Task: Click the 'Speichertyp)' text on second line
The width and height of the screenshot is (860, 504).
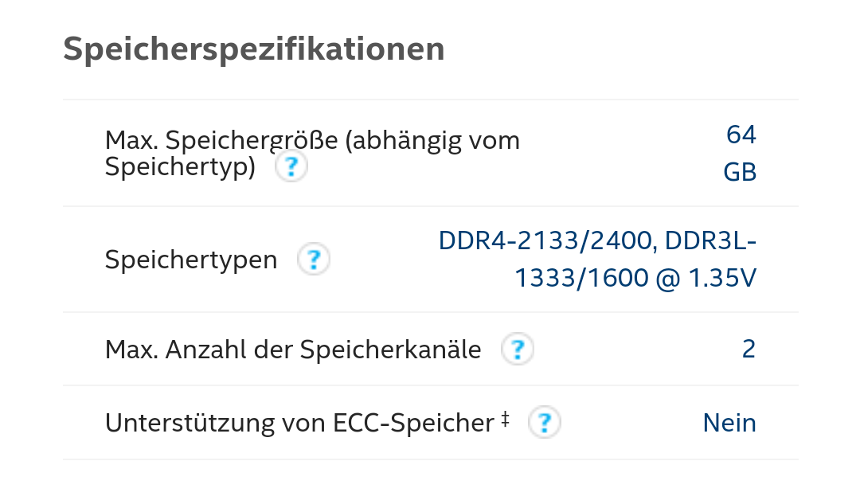Action: tap(181, 166)
